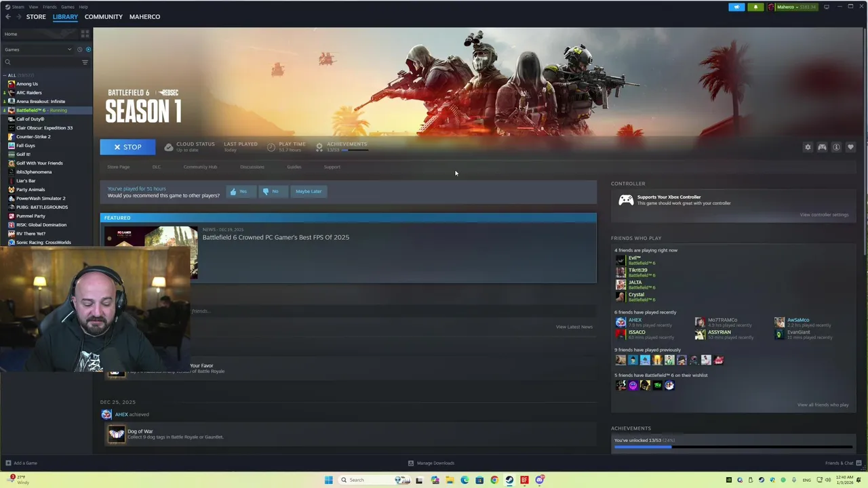Open Chrome from taskbar

494,481
